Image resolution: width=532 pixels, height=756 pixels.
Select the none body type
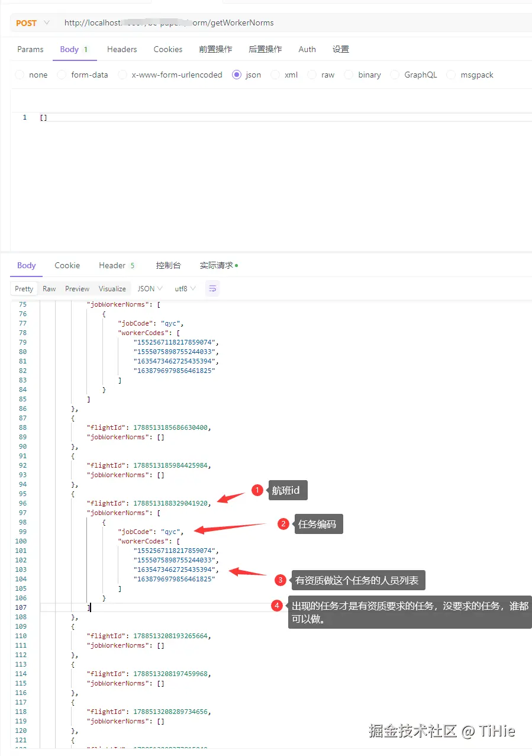(x=31, y=75)
